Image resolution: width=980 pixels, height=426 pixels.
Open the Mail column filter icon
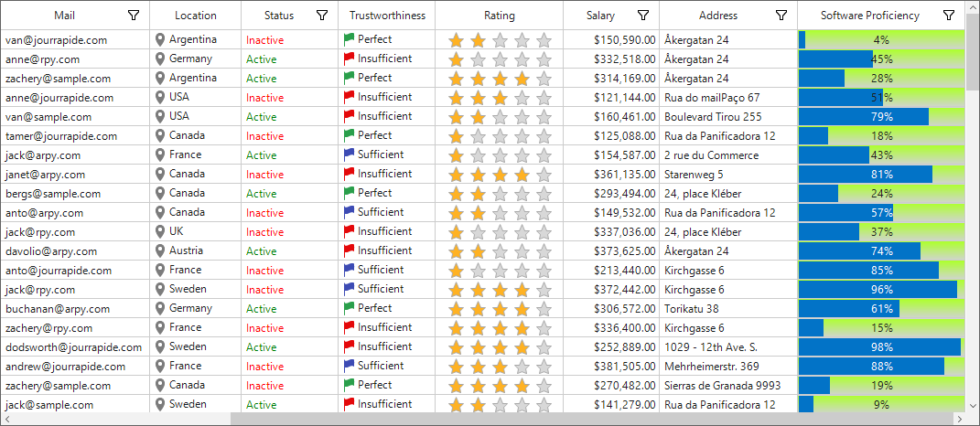tap(133, 16)
